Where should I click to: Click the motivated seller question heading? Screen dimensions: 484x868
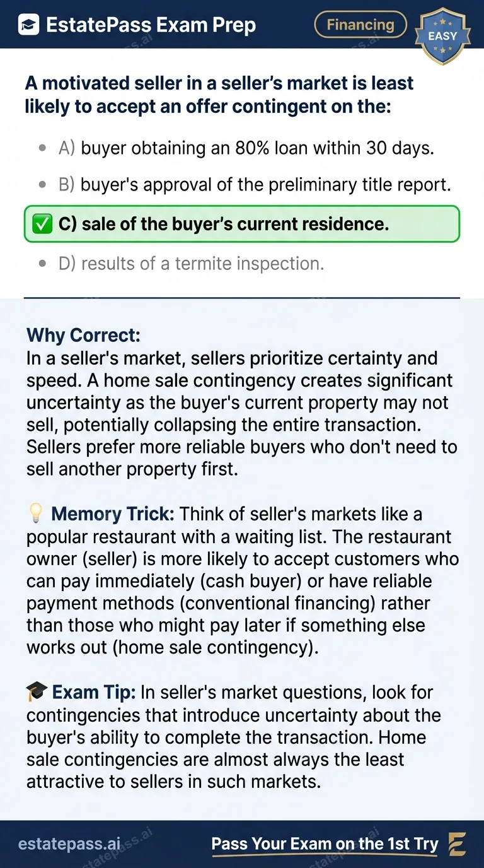click(x=219, y=95)
